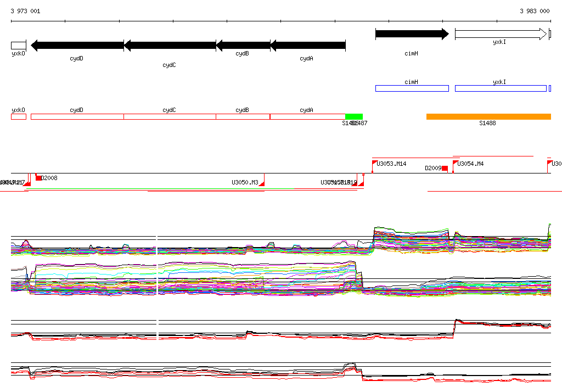This screenshot has height=392, width=562.
Task: Select the red cydA outlined segment
Action: pyautogui.click(x=308, y=117)
